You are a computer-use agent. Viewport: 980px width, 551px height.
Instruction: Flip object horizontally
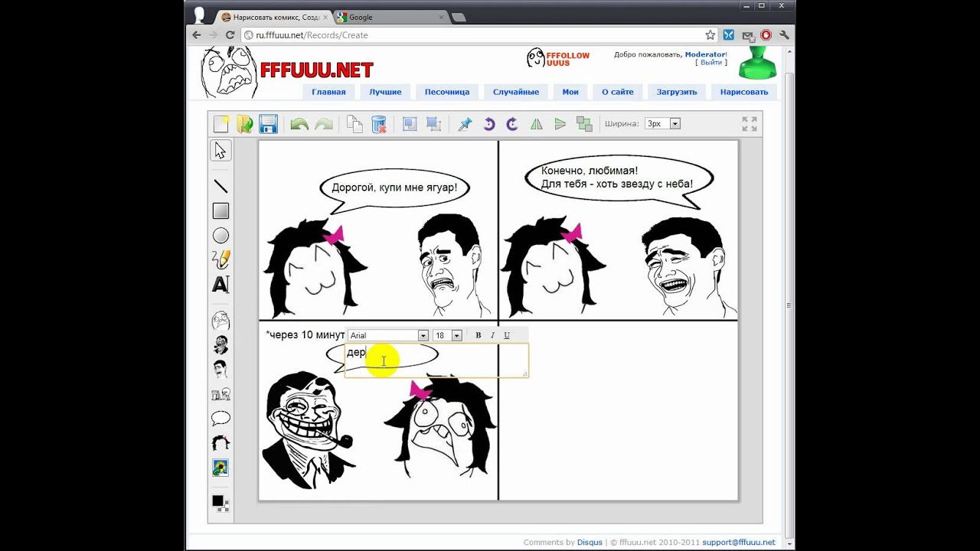pos(537,124)
